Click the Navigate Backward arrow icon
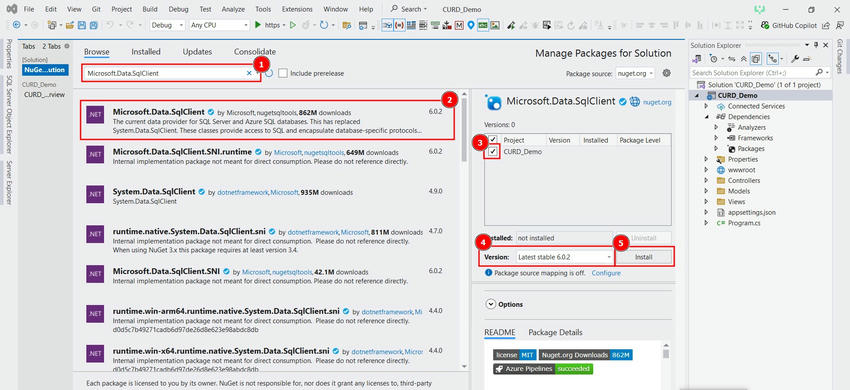The image size is (850, 390). point(16,25)
